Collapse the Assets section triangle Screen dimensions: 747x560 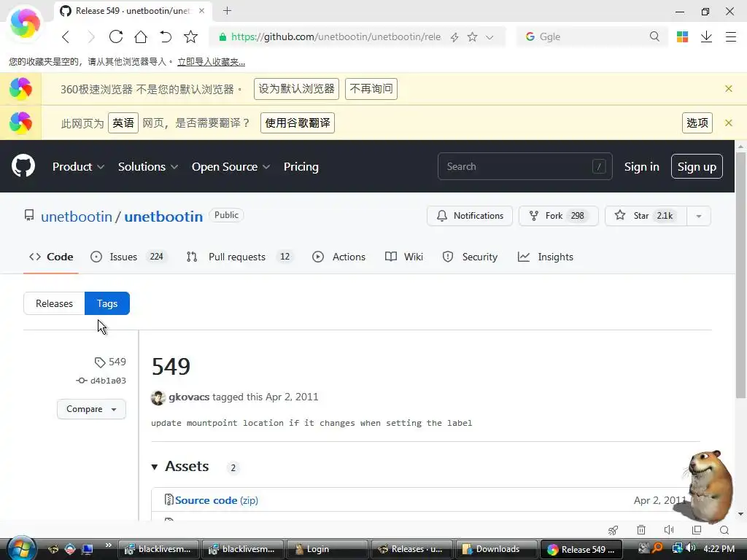155,467
